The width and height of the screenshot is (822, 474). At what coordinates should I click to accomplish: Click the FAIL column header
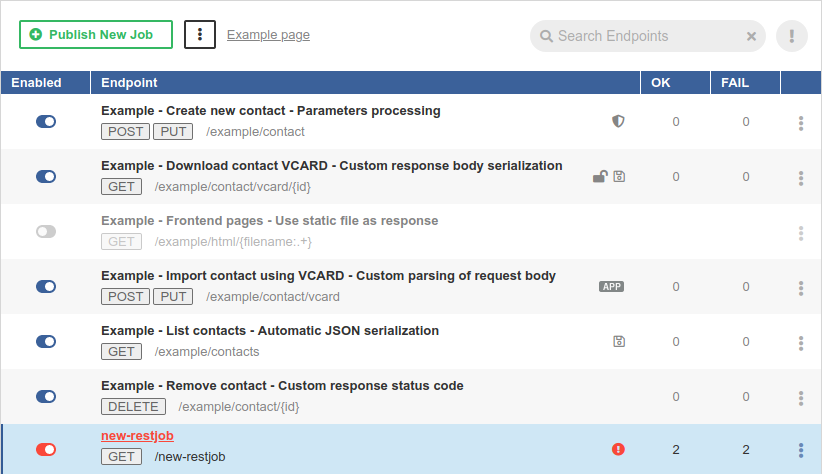coord(735,83)
